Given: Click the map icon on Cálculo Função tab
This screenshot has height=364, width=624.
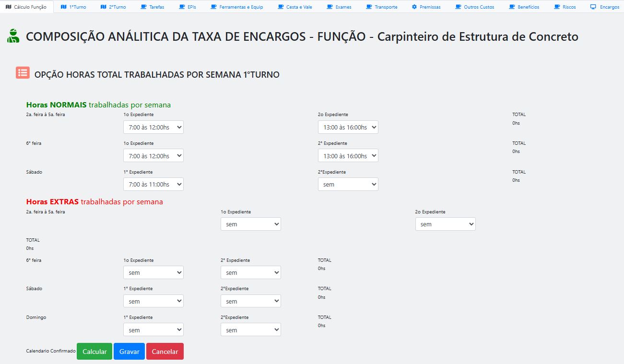Looking at the screenshot, I should [x=9, y=7].
